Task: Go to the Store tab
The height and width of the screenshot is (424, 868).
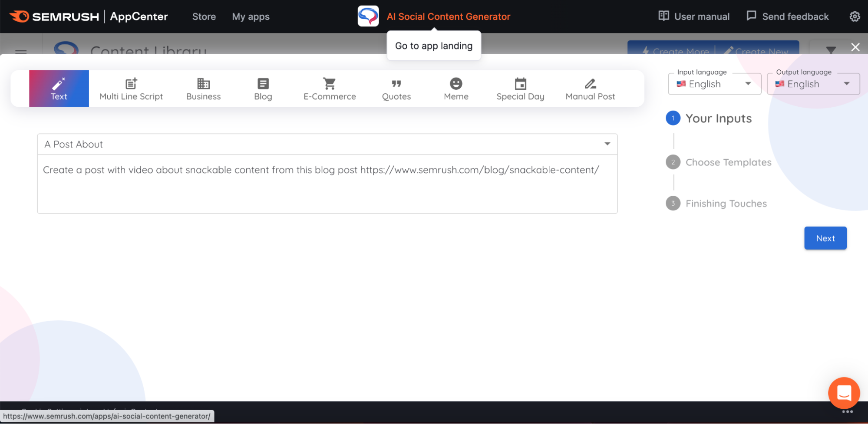Action: [x=204, y=16]
